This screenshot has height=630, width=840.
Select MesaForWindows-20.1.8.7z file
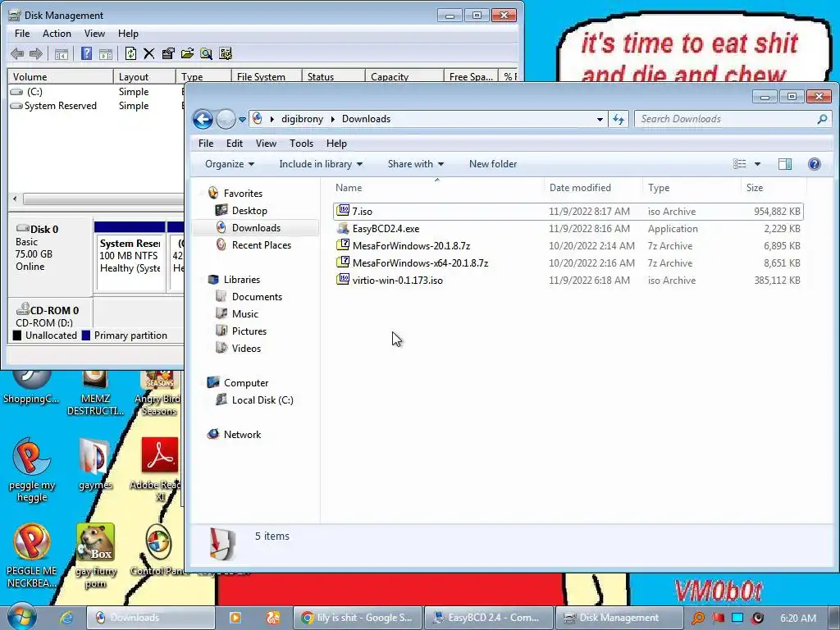click(x=568, y=246)
